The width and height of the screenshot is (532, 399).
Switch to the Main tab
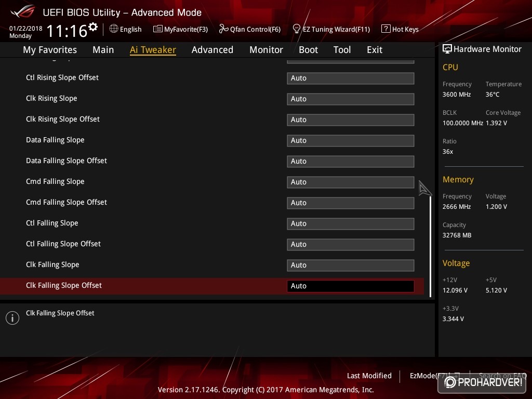click(103, 50)
